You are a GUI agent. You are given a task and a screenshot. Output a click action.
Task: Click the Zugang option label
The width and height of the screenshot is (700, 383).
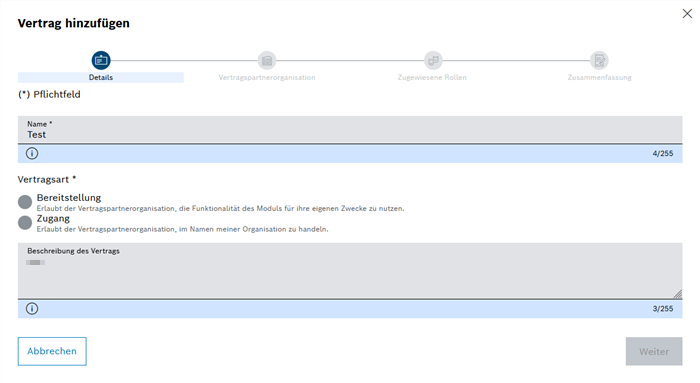(x=53, y=218)
